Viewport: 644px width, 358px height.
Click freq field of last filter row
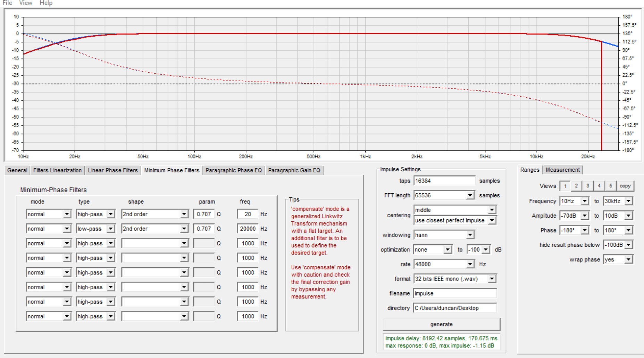(248, 316)
